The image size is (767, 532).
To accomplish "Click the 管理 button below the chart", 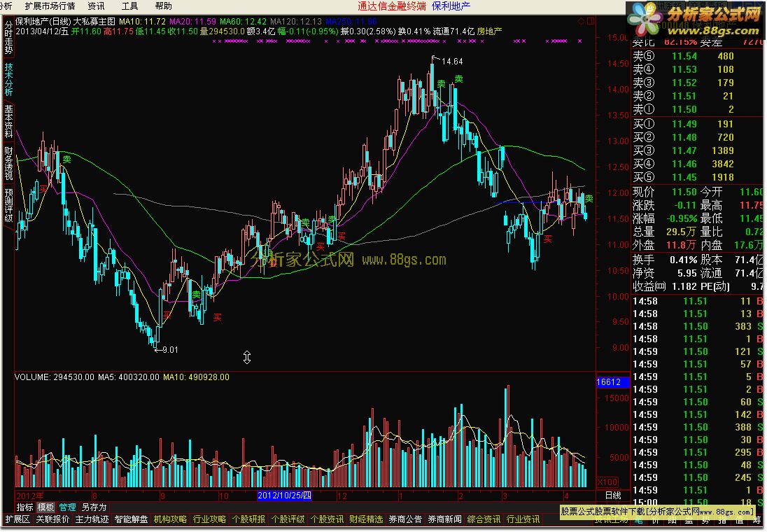I will point(67,507).
